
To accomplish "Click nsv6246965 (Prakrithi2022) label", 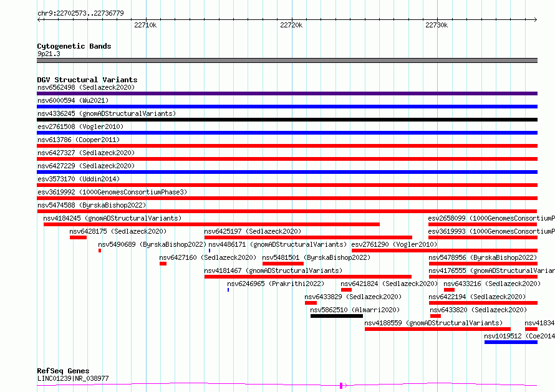I will [276, 284].
